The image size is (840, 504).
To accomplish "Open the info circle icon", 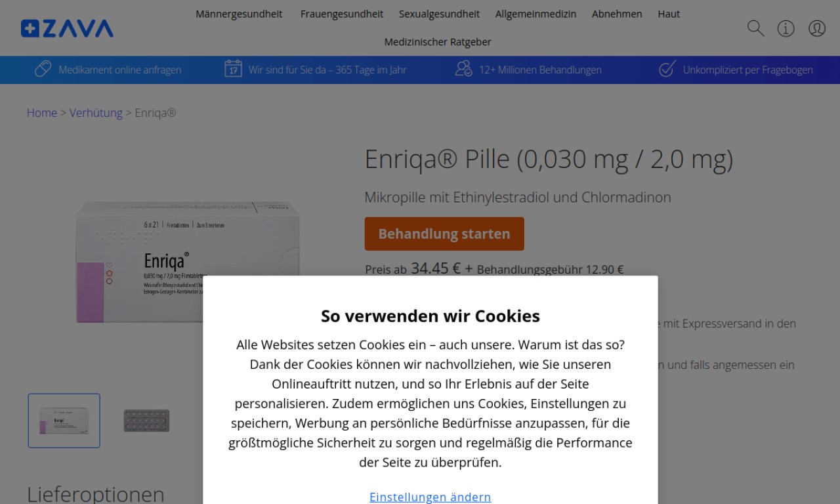I will (786, 28).
